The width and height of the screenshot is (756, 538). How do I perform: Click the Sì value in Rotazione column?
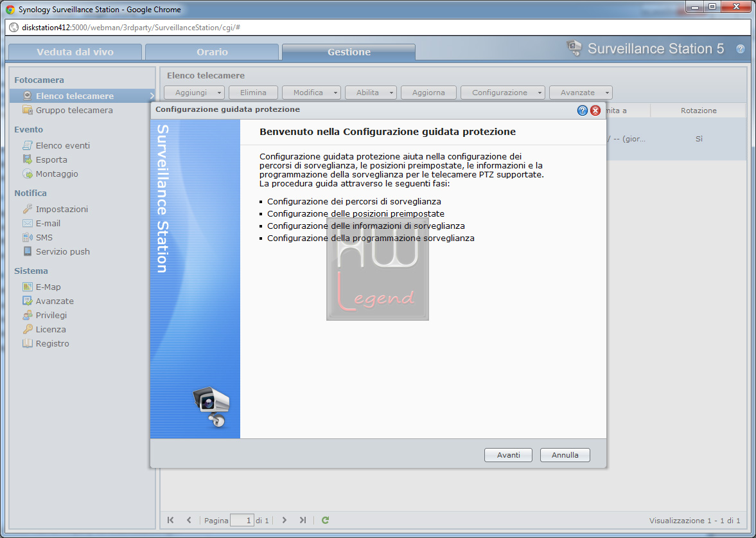point(699,139)
